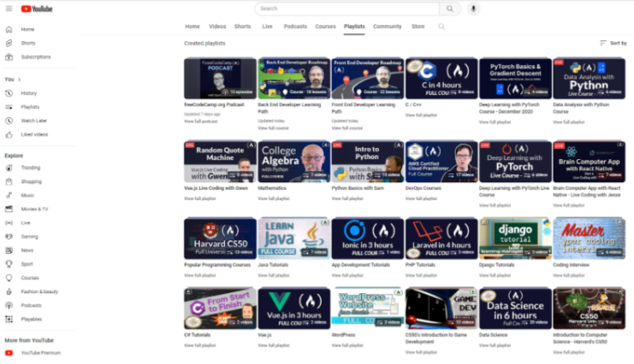Click the WordPress playlist title

[x=343, y=335]
